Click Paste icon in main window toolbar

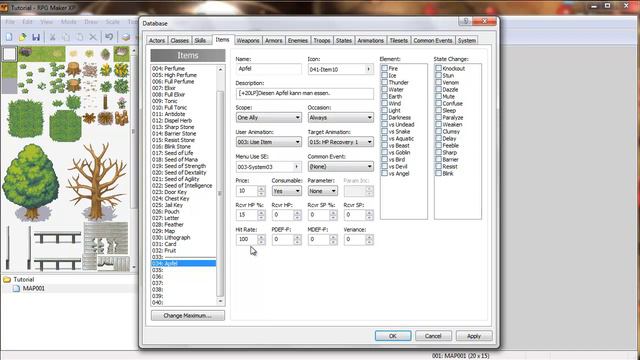coord(79,37)
